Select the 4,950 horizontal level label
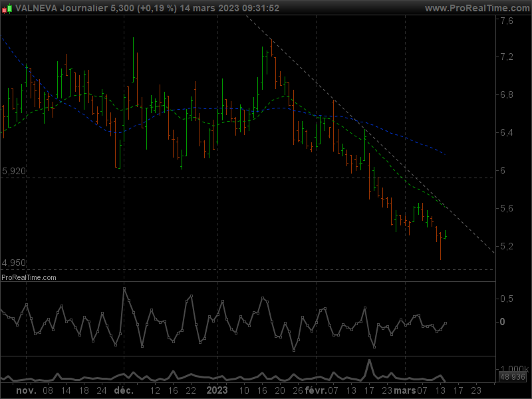Screen dimensions: 532x399 [x=14, y=263]
